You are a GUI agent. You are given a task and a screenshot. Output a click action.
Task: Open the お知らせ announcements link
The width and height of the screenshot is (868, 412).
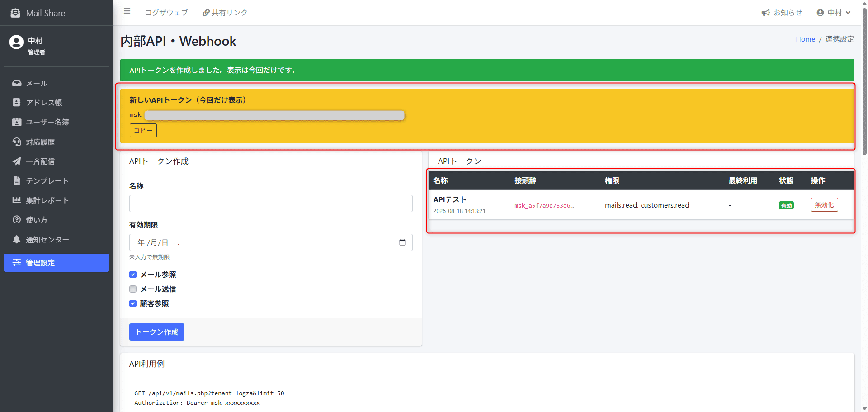pos(782,13)
